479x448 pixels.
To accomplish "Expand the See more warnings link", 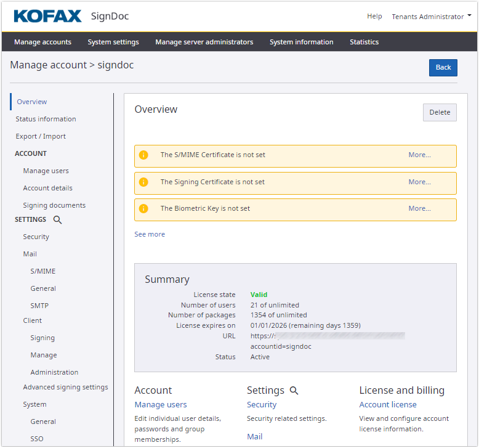I will (150, 234).
